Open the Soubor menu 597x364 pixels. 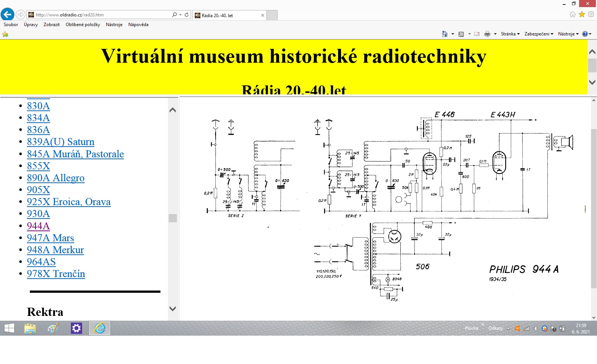(11, 25)
